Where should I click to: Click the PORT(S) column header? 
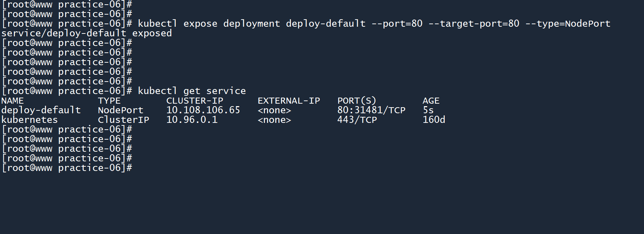point(357,101)
